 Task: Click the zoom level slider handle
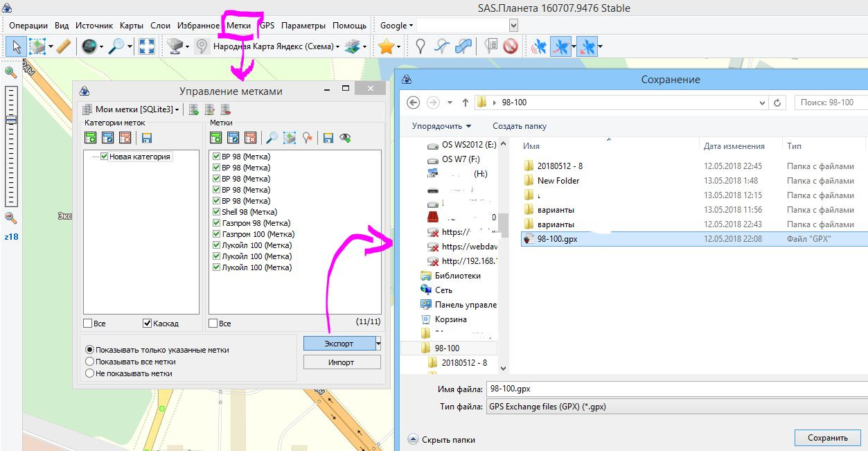[x=10, y=120]
